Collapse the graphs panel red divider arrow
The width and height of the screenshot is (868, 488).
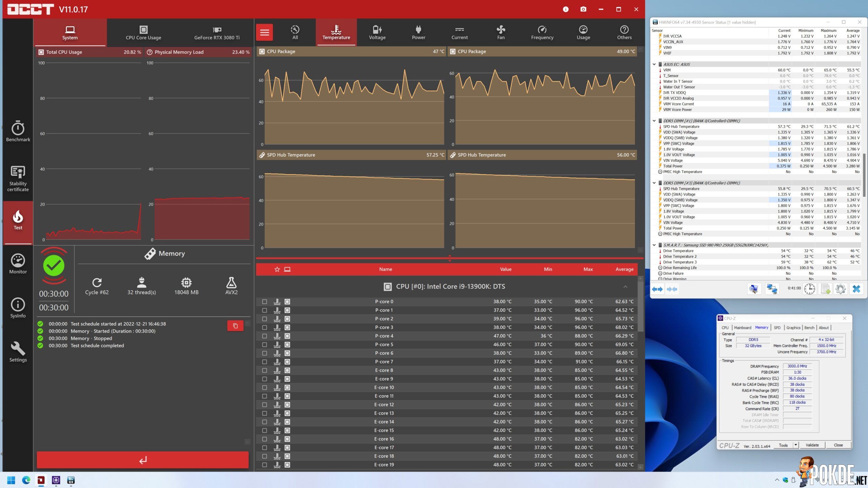pyautogui.click(x=450, y=258)
